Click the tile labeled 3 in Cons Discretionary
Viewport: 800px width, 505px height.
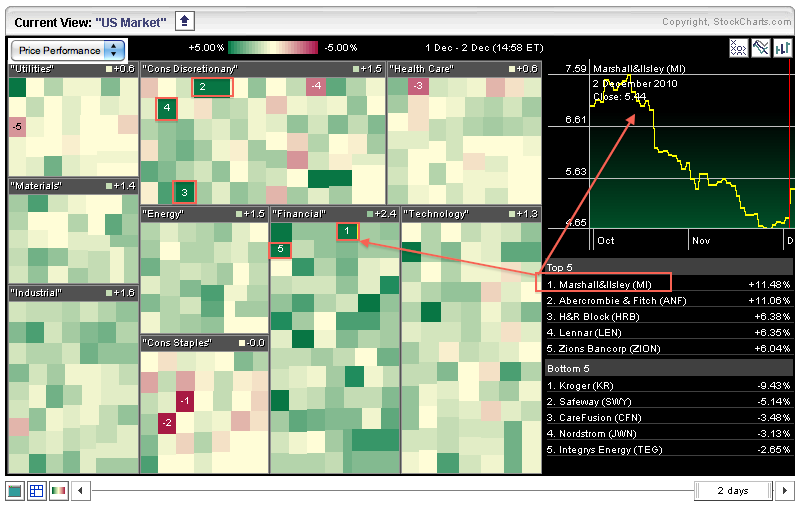click(x=184, y=192)
